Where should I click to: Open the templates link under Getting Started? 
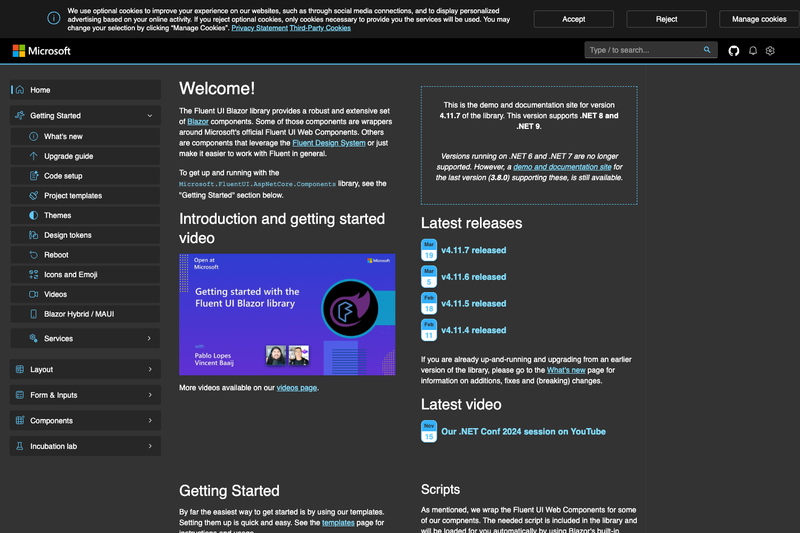point(338,523)
